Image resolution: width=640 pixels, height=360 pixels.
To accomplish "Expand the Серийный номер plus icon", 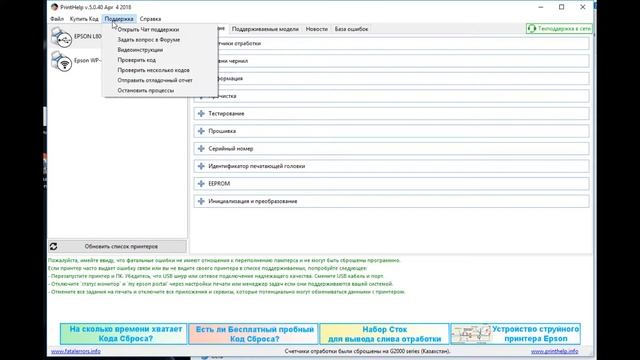I will pyautogui.click(x=201, y=149).
